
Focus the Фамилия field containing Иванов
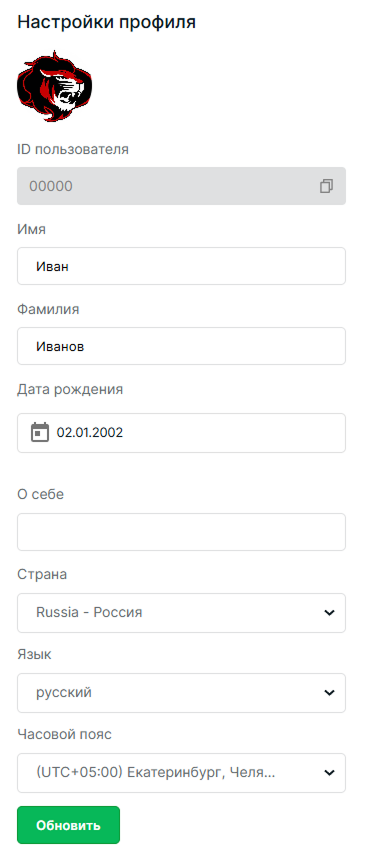point(182,346)
